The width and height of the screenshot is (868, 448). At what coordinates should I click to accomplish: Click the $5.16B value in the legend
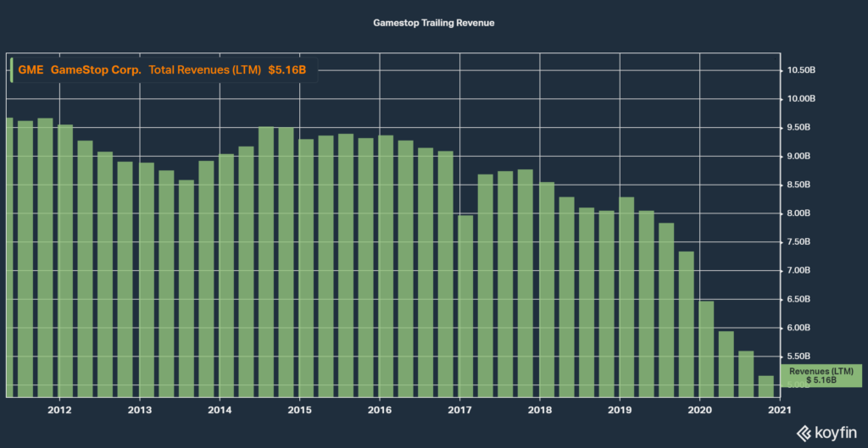tap(287, 70)
